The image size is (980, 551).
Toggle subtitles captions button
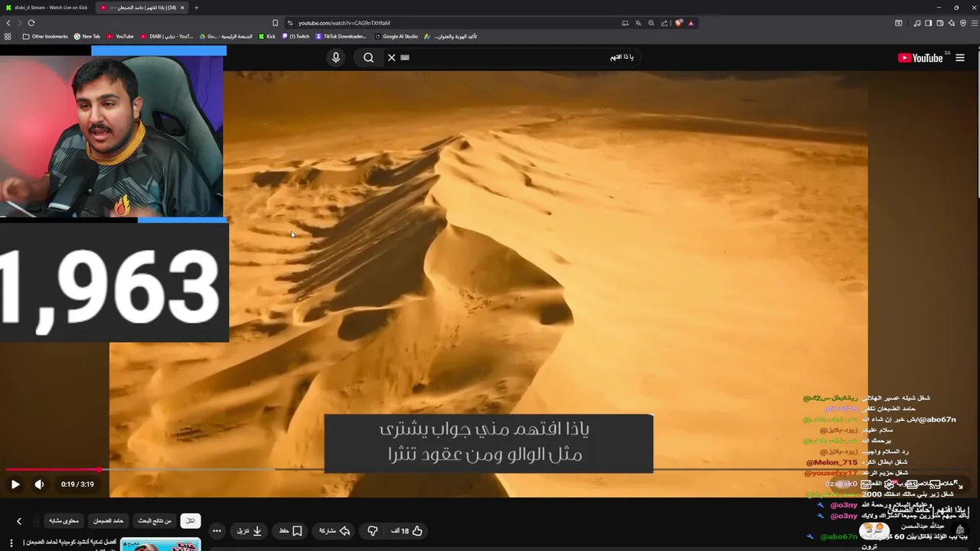866,484
